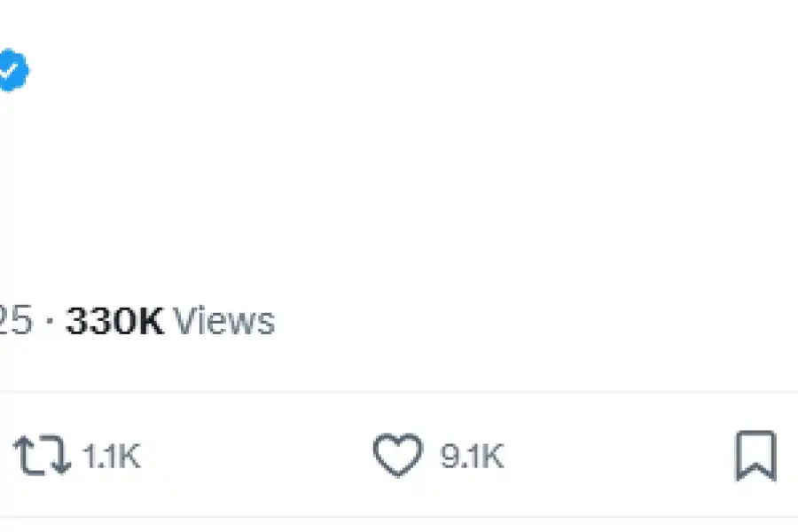
Task: Open repost options from the two-arrow icon
Action: [42, 456]
